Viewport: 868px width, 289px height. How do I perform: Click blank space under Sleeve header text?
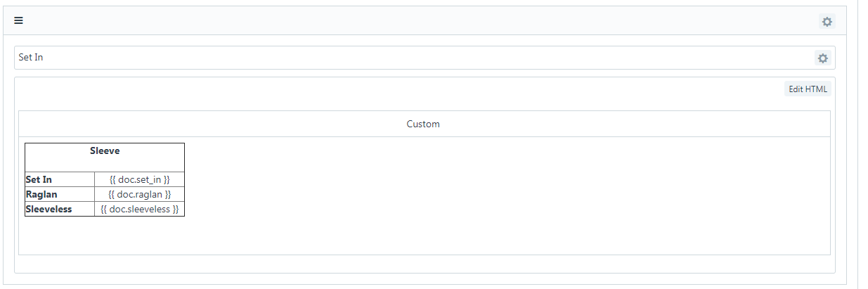tap(105, 165)
